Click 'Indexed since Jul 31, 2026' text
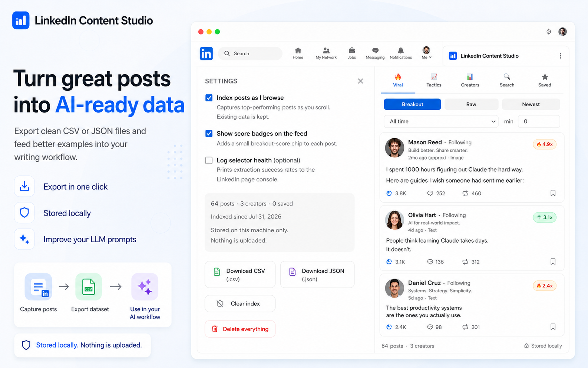588x368 pixels. point(246,217)
